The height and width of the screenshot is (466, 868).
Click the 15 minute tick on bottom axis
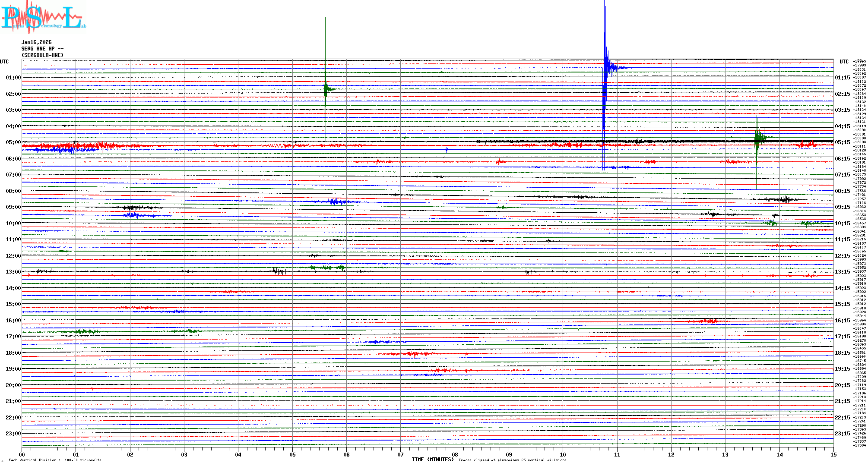[x=833, y=454]
